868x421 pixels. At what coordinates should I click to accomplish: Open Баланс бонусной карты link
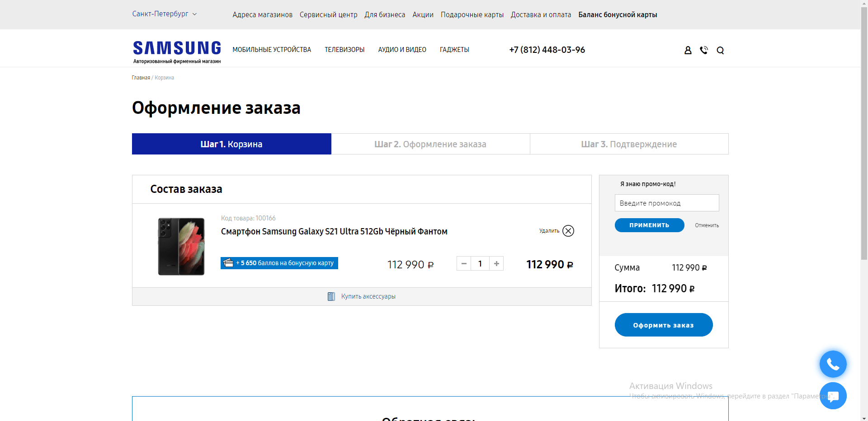click(618, 15)
